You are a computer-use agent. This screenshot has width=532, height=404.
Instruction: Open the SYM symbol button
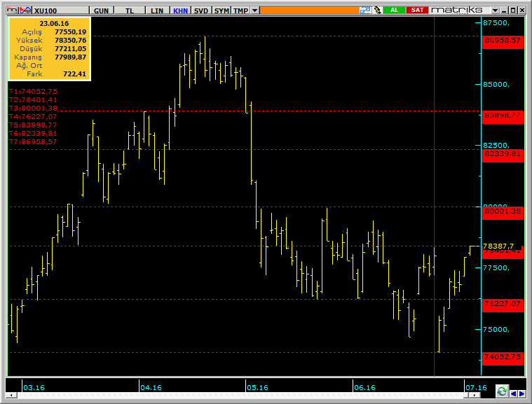(x=221, y=11)
